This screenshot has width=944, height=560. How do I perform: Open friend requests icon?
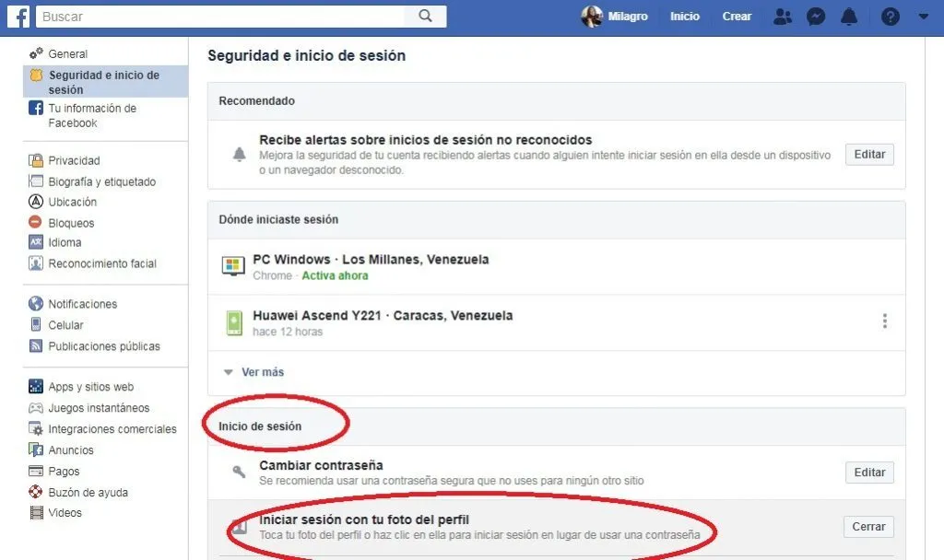[x=783, y=16]
